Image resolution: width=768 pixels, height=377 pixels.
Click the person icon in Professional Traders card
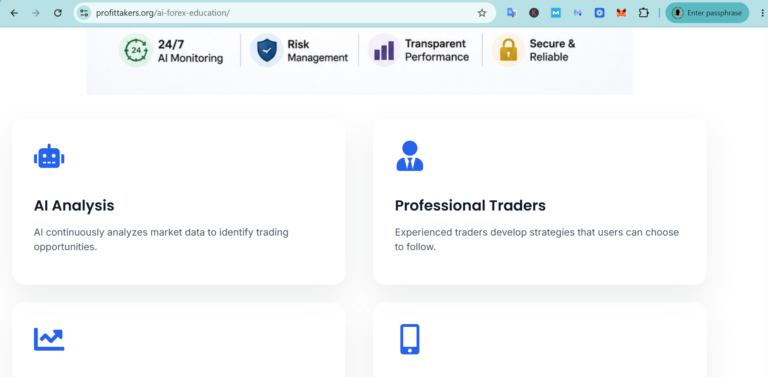pos(409,156)
